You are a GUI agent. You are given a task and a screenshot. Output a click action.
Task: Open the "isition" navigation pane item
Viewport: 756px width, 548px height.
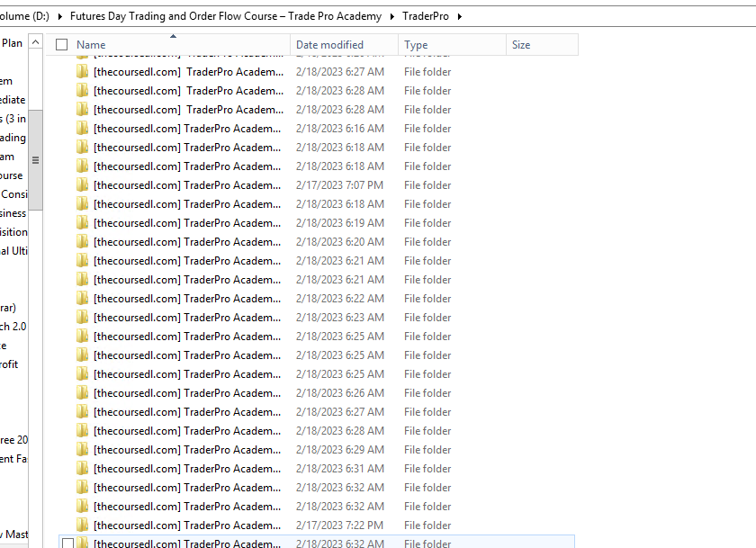pos(14,232)
